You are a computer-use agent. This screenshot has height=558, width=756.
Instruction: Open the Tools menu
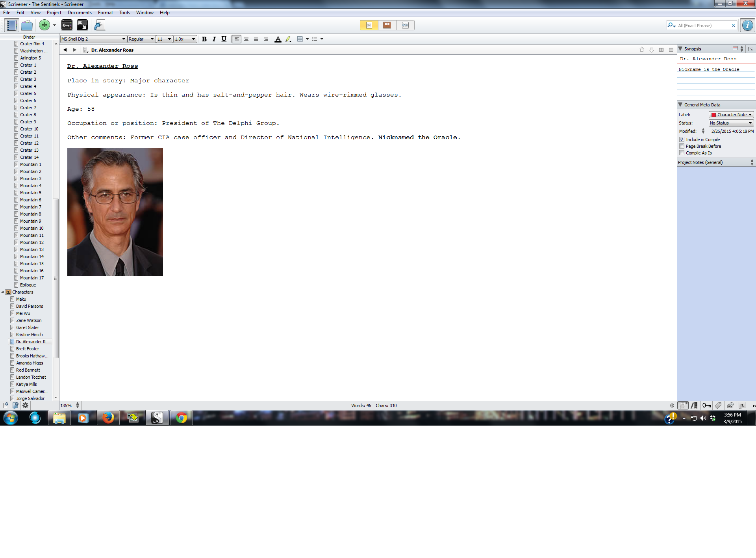coord(124,13)
